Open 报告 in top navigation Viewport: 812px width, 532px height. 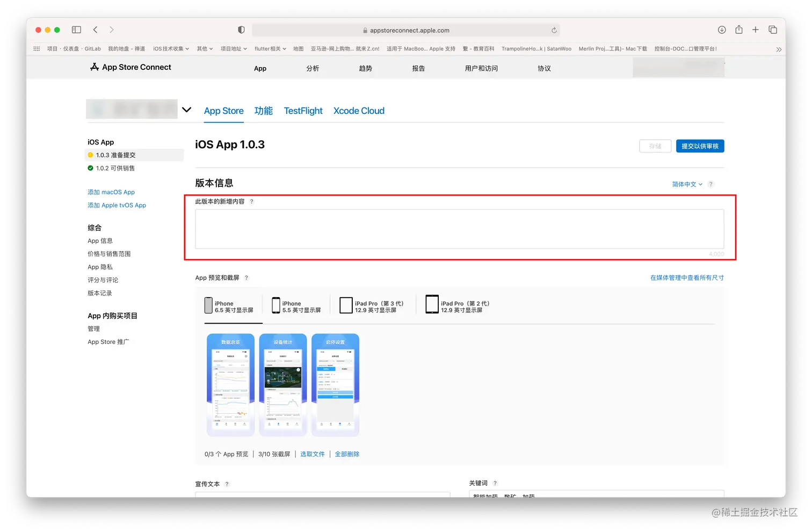(x=418, y=69)
